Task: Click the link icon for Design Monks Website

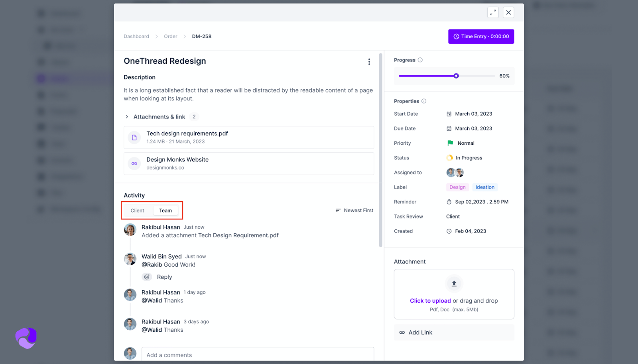Action: pos(134,164)
